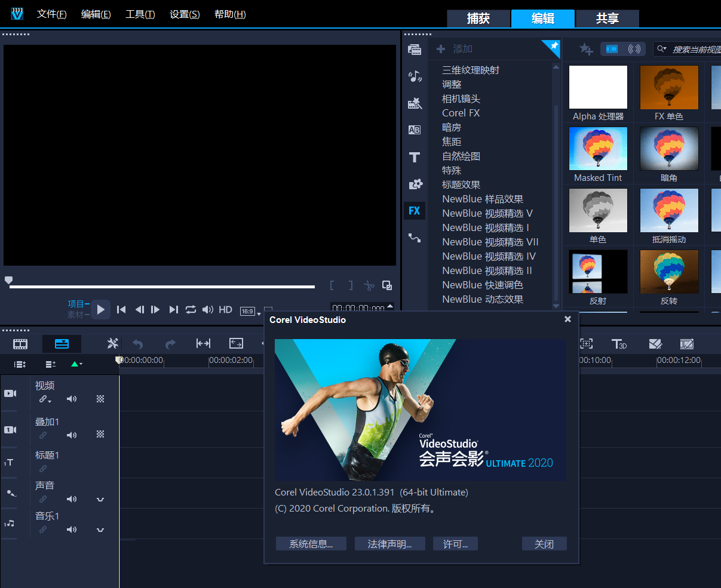Viewport: 721px width, 588px height.
Task: Click the 许可... button
Action: coord(456,544)
